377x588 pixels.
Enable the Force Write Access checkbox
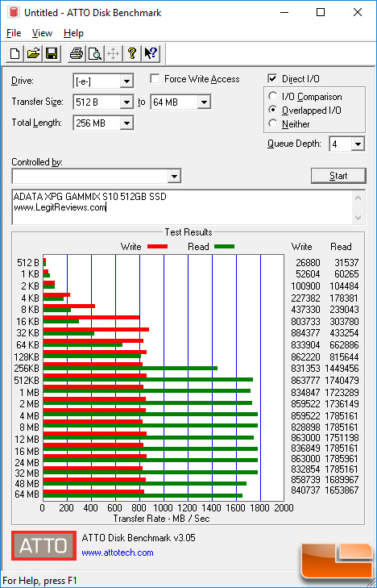[155, 79]
